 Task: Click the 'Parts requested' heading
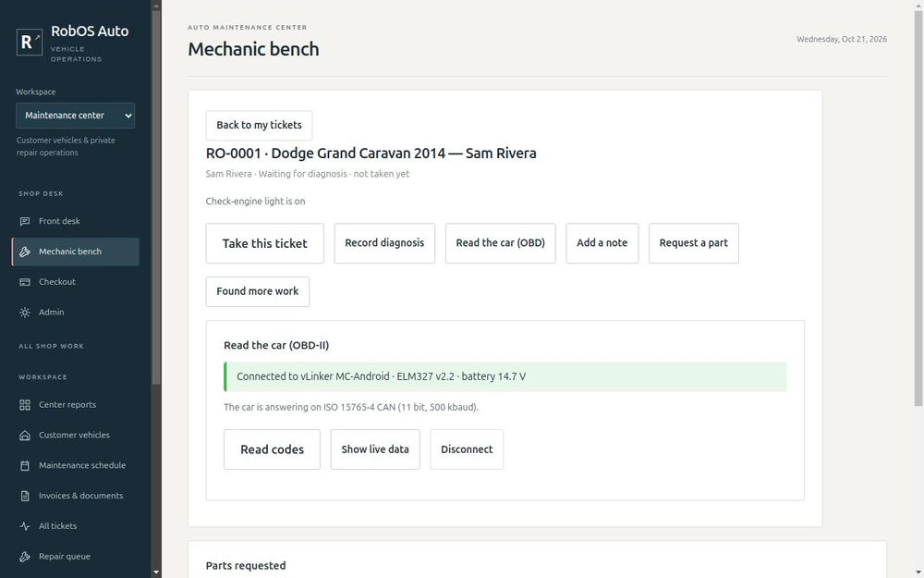click(x=246, y=566)
